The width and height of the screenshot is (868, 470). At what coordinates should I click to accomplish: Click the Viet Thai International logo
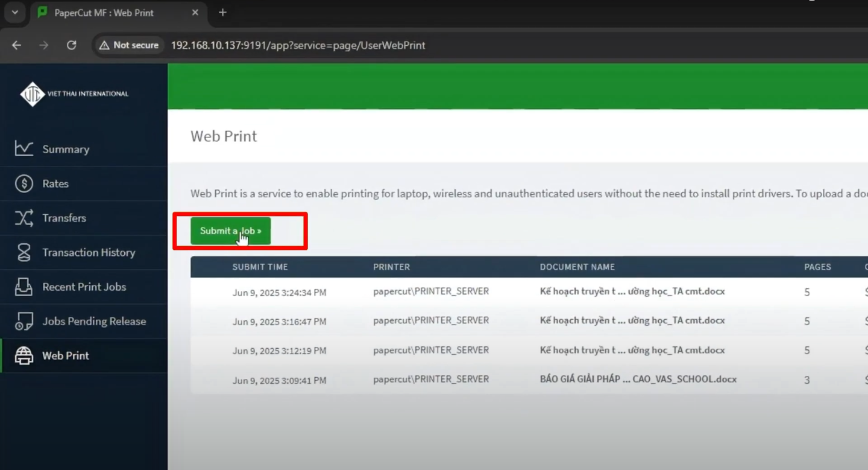(x=75, y=94)
